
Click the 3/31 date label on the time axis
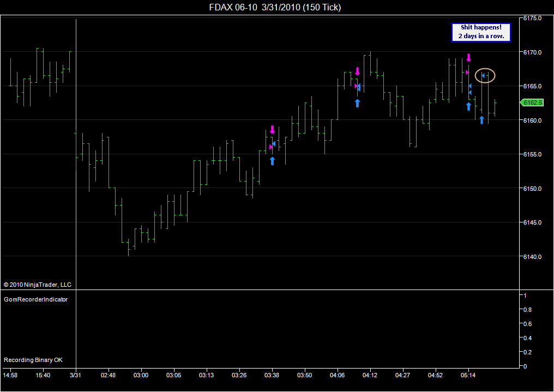(x=75, y=375)
